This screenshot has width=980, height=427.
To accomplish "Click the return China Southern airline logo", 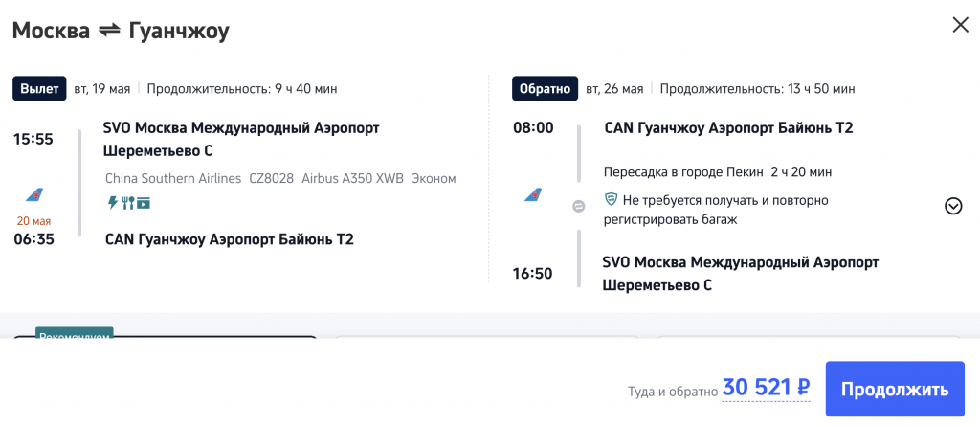I will coord(533,195).
